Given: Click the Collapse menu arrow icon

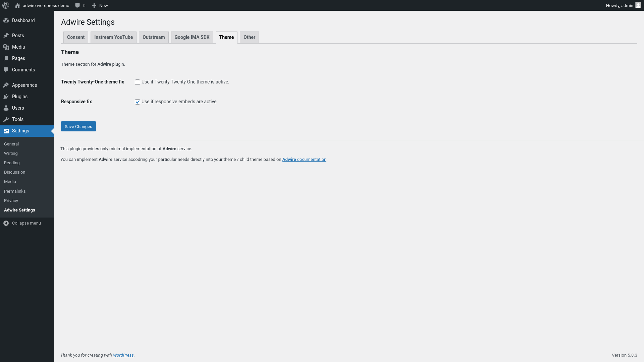Looking at the screenshot, I should pyautogui.click(x=6, y=223).
